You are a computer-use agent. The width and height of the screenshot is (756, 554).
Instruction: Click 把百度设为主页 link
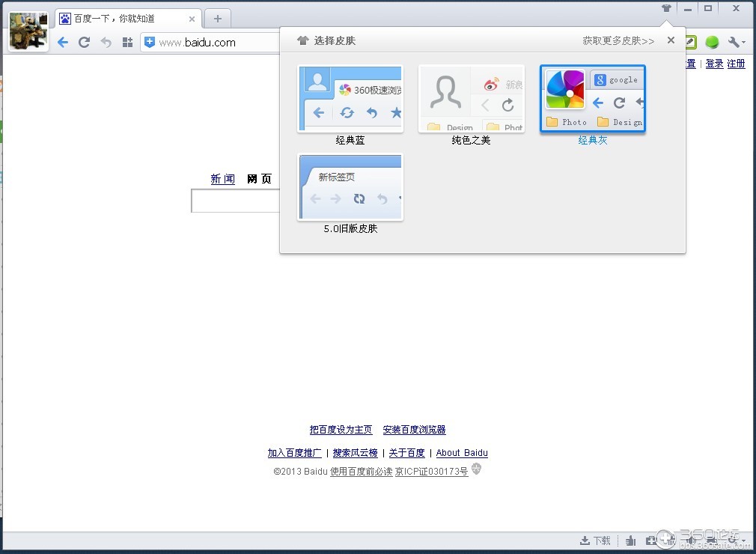[341, 430]
